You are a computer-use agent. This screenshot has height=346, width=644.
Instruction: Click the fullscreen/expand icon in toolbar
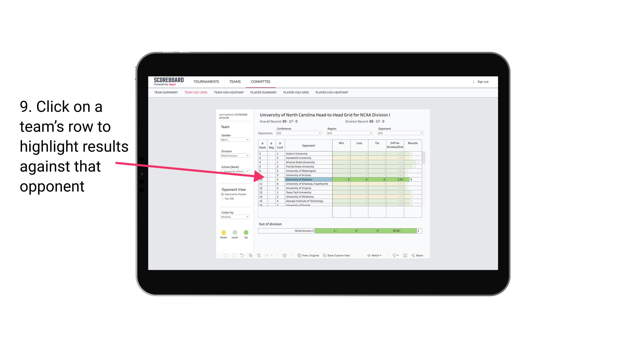[x=405, y=256]
